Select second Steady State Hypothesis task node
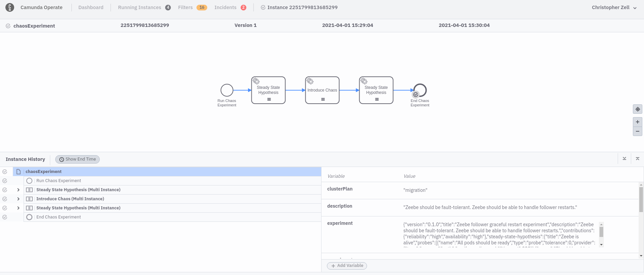The image size is (644, 275). coord(376,90)
